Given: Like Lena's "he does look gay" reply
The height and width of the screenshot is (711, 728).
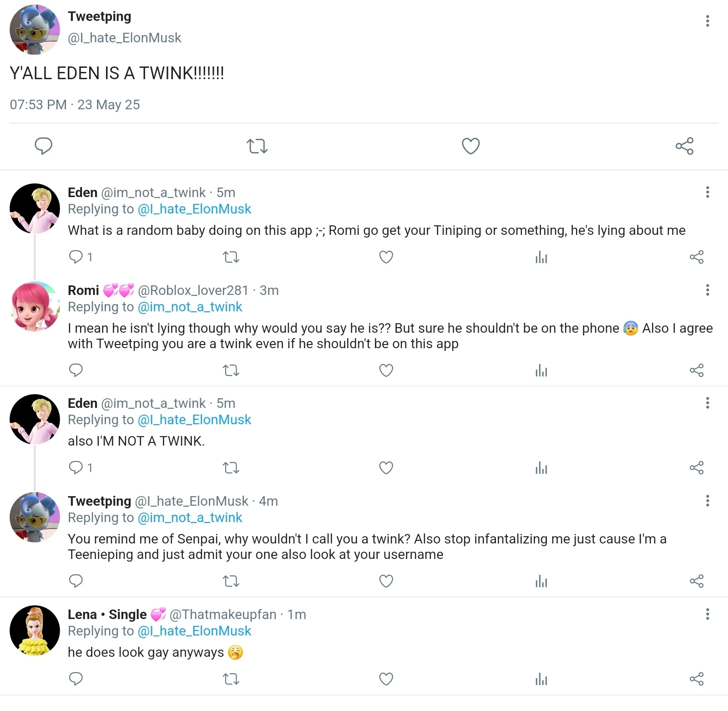Looking at the screenshot, I should coord(385,679).
